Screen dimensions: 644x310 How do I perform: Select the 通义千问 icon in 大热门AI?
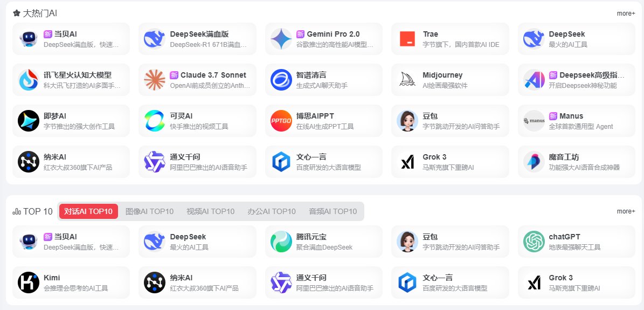[155, 162]
